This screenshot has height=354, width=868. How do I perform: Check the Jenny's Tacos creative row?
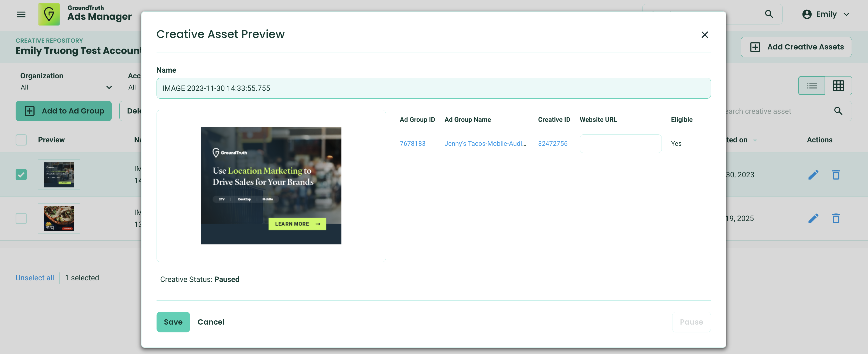pos(21,218)
